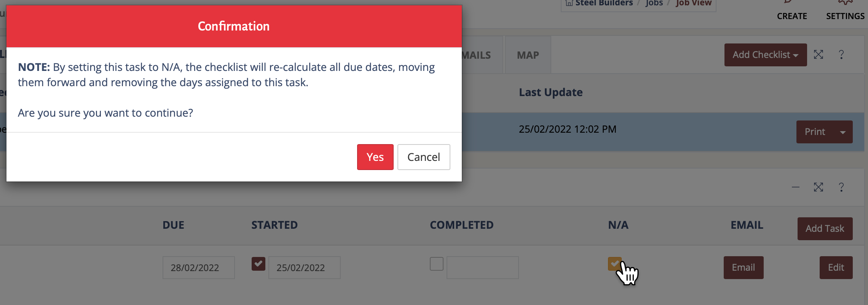Toggle the N/A checkbox for the task
This screenshot has height=305, width=868.
(614, 264)
